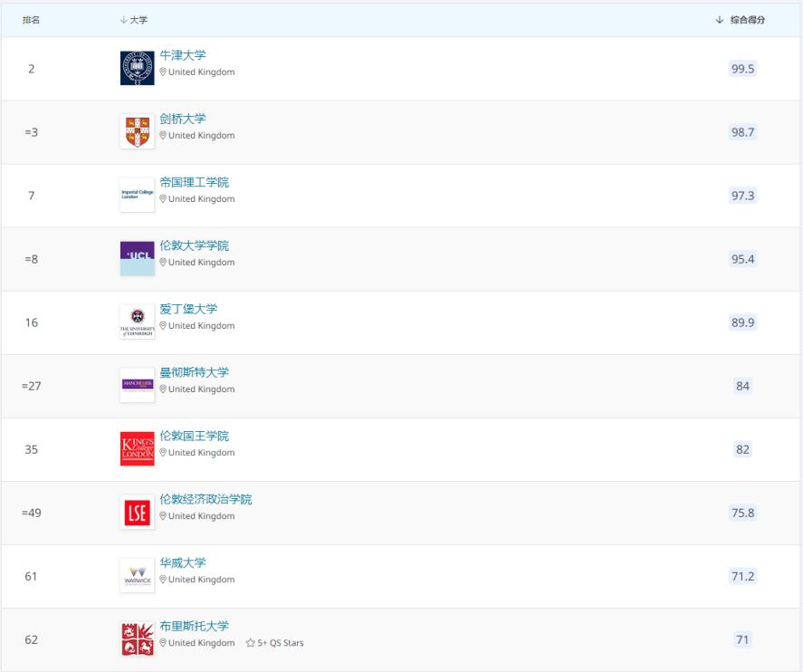Click rank 16 in the 排名 column
The height and width of the screenshot is (672, 803).
[32, 322]
